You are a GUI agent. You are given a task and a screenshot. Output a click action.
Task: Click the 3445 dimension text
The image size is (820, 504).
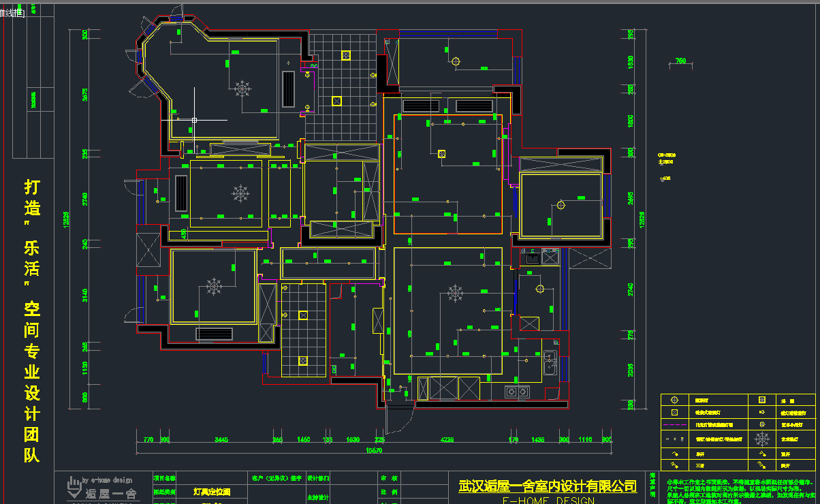(x=221, y=440)
